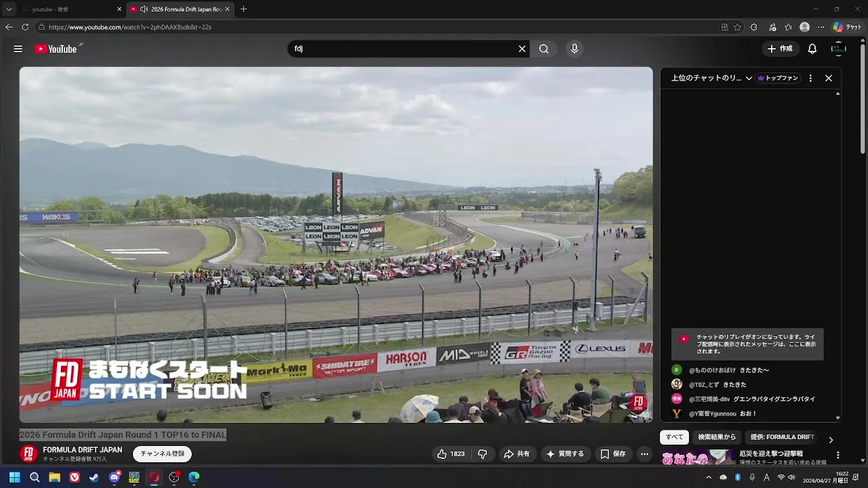
Task: Open options for the 厄災を迎え撃つ迎撃戦 recommended video
Action: coord(838,455)
